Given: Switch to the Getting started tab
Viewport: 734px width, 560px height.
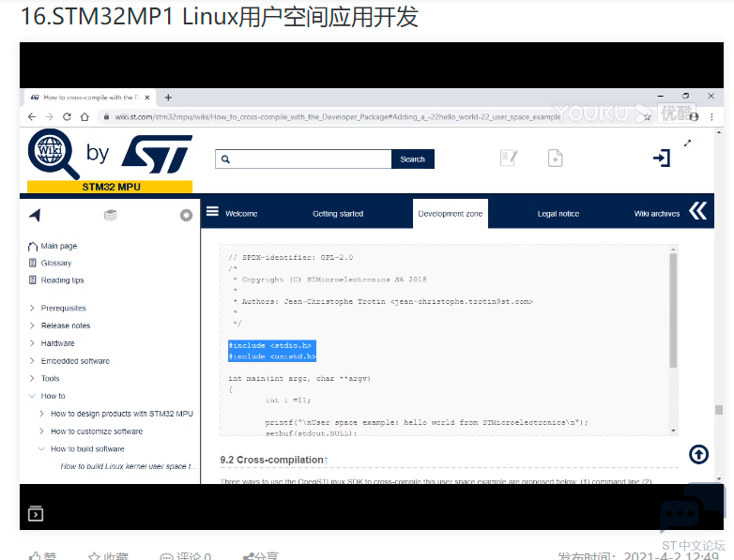Looking at the screenshot, I should [338, 214].
